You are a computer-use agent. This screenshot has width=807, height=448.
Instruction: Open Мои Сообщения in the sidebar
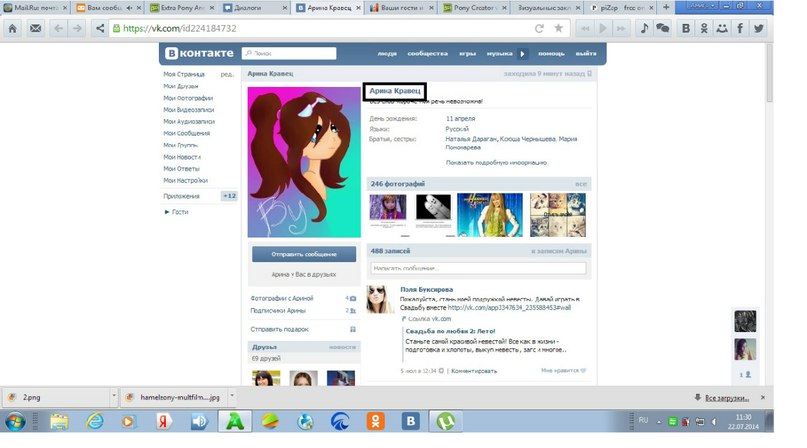click(x=186, y=133)
